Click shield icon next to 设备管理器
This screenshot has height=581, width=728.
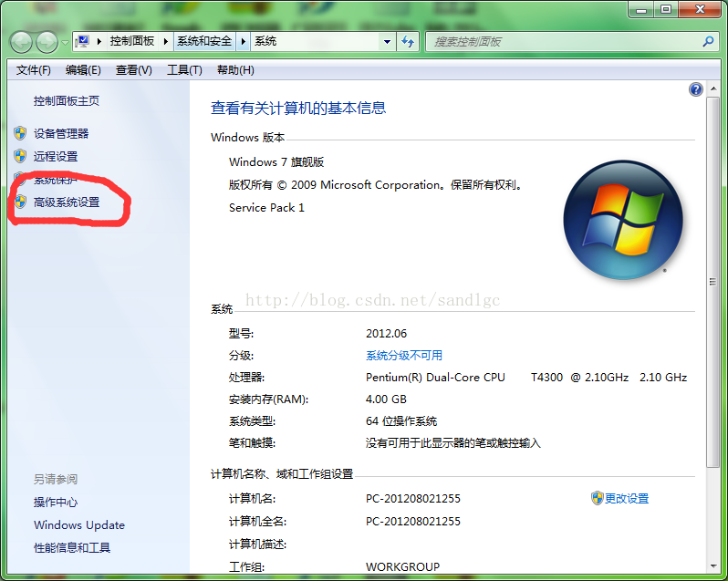click(20, 134)
